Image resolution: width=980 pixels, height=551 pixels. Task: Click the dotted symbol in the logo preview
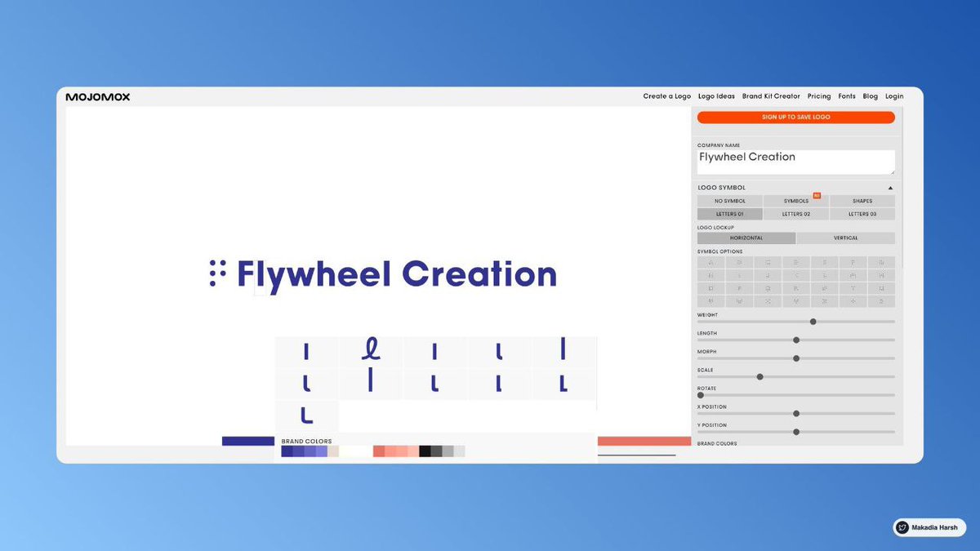pyautogui.click(x=217, y=273)
